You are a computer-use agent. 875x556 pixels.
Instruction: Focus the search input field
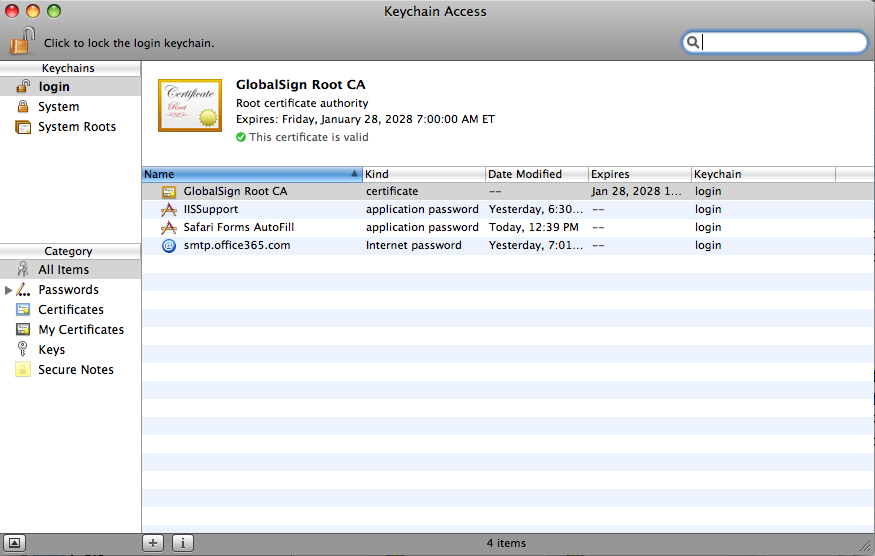click(775, 42)
